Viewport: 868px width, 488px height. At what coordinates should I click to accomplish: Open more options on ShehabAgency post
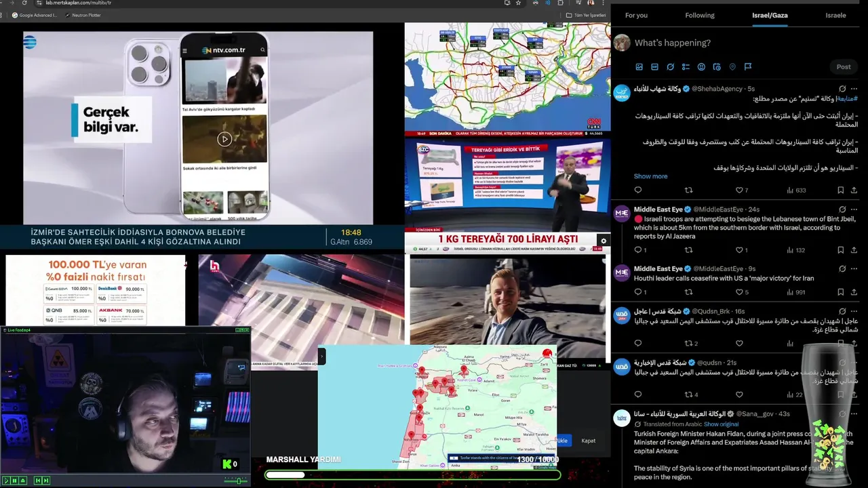coord(854,89)
